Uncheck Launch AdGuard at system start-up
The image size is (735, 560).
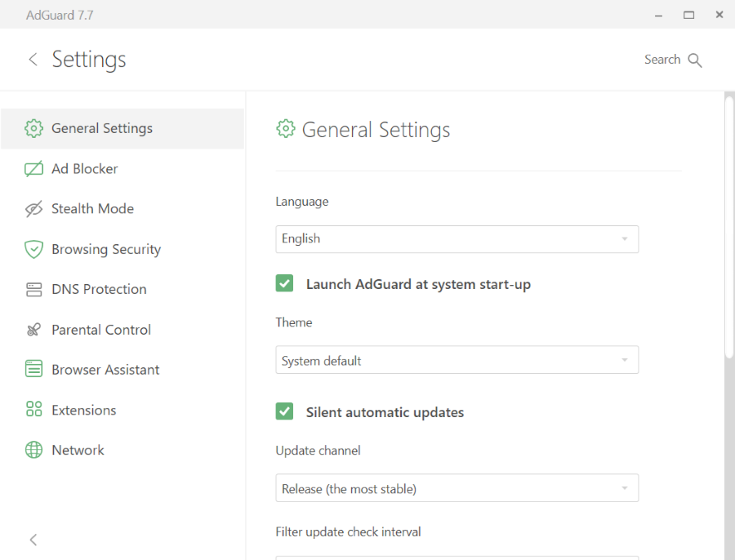[284, 284]
